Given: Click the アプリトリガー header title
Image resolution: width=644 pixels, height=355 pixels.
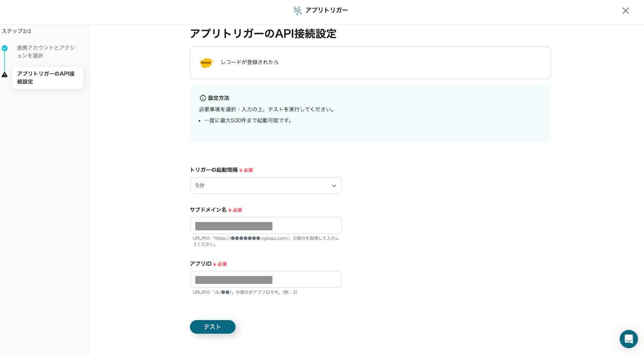Looking at the screenshot, I should coord(326,10).
